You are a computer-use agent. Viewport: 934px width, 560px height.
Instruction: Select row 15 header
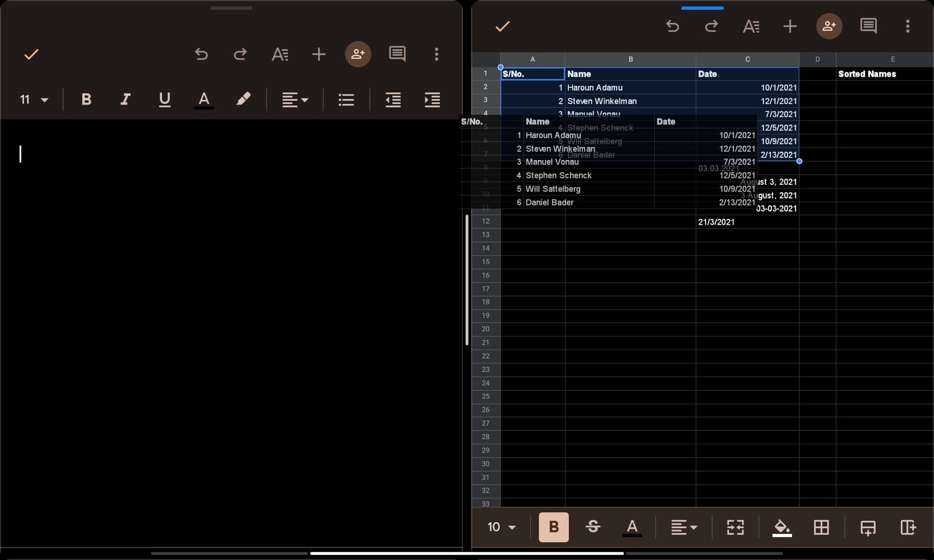click(486, 262)
